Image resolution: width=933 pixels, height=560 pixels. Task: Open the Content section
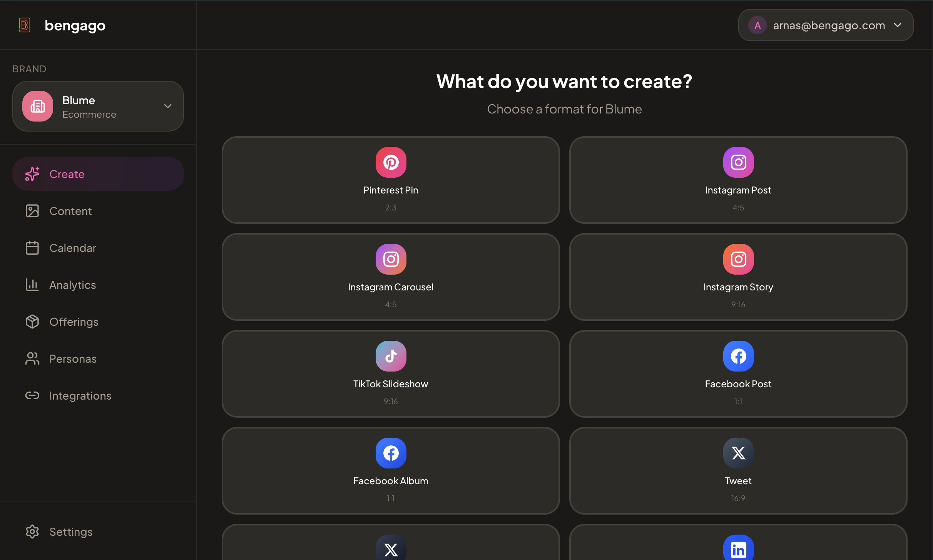coord(70,211)
